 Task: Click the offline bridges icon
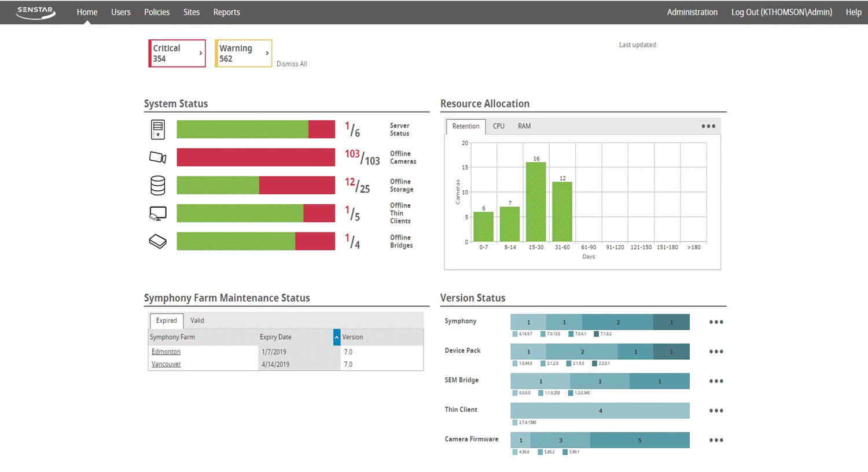click(x=157, y=241)
